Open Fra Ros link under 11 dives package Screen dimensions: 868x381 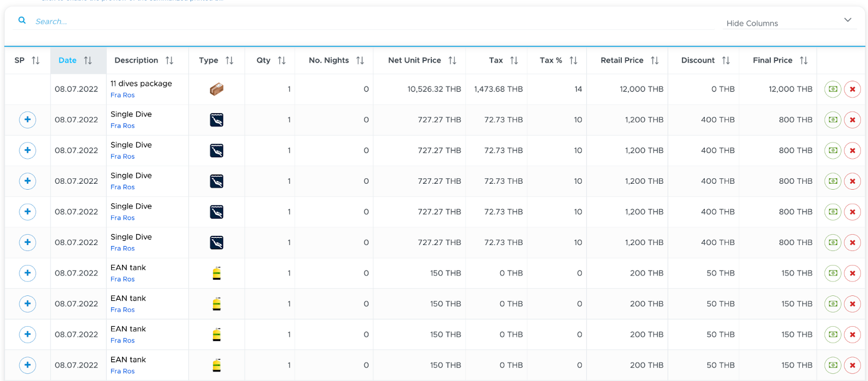(123, 95)
